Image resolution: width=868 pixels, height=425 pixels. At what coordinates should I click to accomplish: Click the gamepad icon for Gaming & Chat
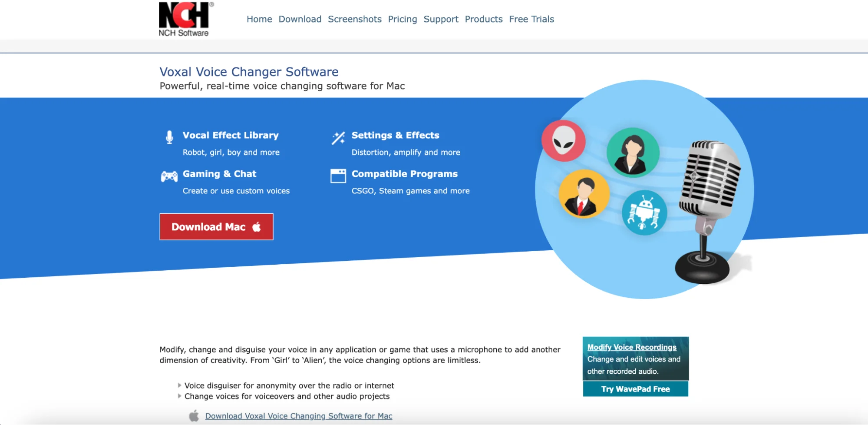[169, 176]
